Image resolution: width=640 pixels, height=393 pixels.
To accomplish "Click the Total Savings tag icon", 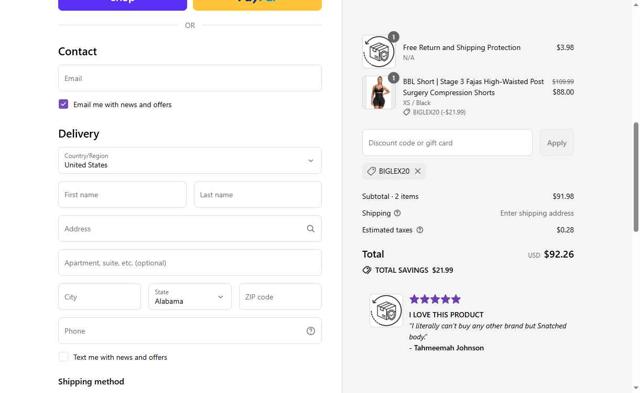I will 367,270.
